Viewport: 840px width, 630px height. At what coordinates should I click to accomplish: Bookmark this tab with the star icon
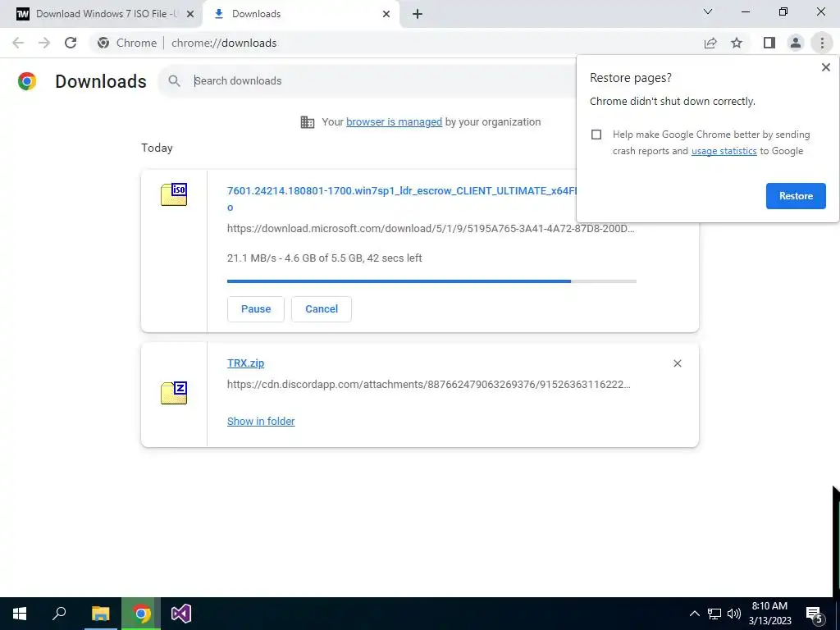[737, 43]
